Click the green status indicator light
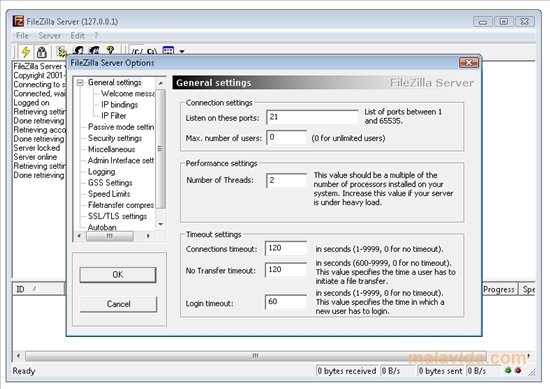Screen dimensions: 550x389 point(508,370)
